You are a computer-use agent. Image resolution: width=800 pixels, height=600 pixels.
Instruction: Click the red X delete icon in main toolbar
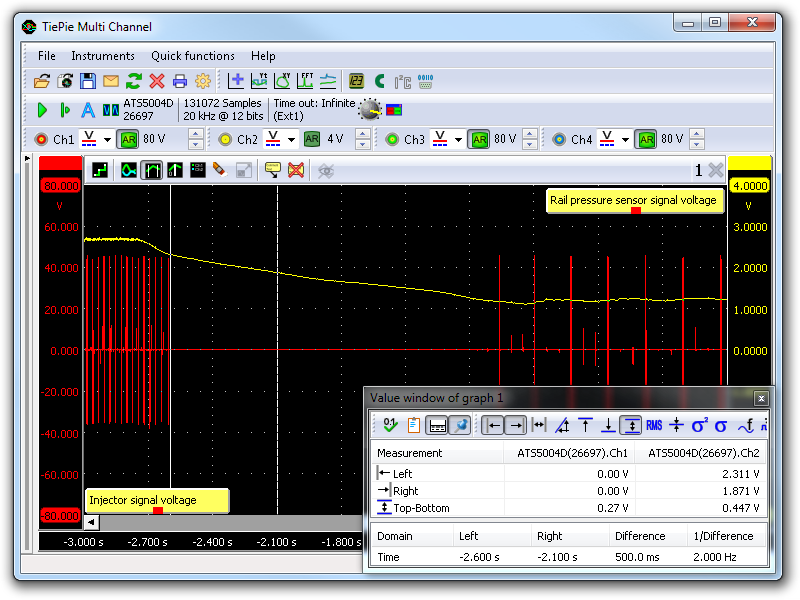157,81
